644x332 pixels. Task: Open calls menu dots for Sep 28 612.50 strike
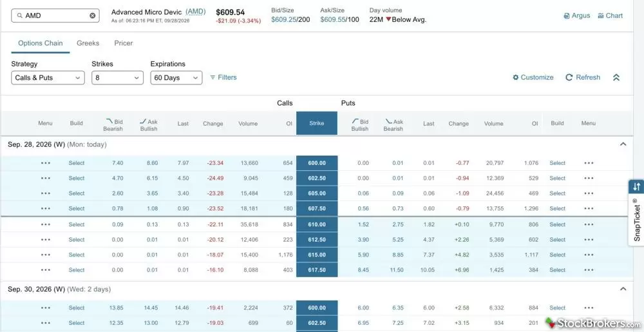(46, 240)
